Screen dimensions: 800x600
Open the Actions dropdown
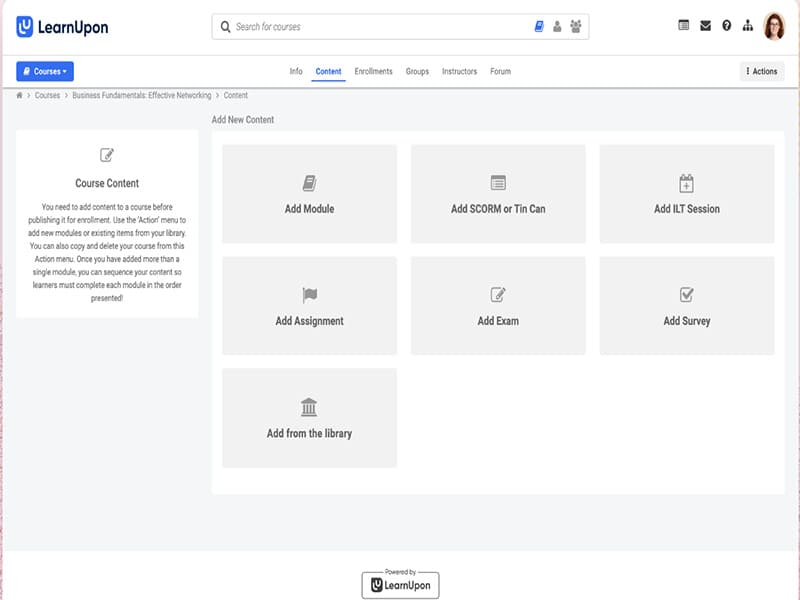click(761, 71)
